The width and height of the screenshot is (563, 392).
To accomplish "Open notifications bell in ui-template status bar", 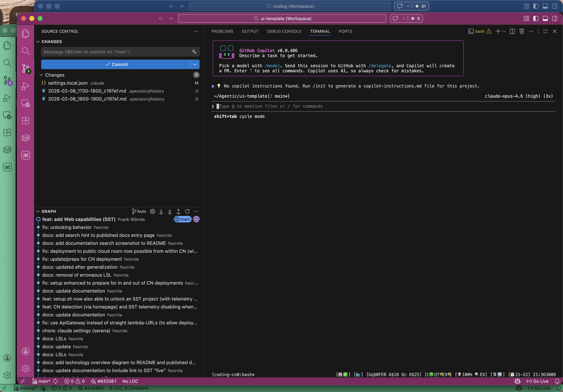I will (x=557, y=381).
